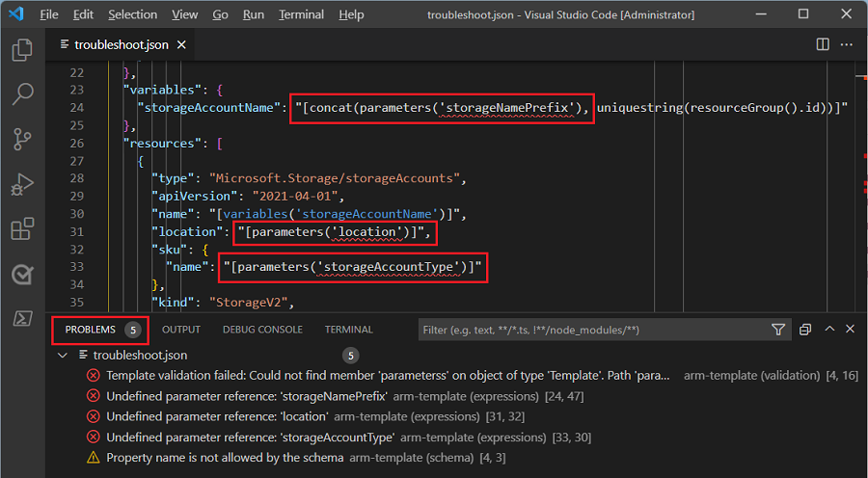Open the Run and Debug view

point(22,184)
